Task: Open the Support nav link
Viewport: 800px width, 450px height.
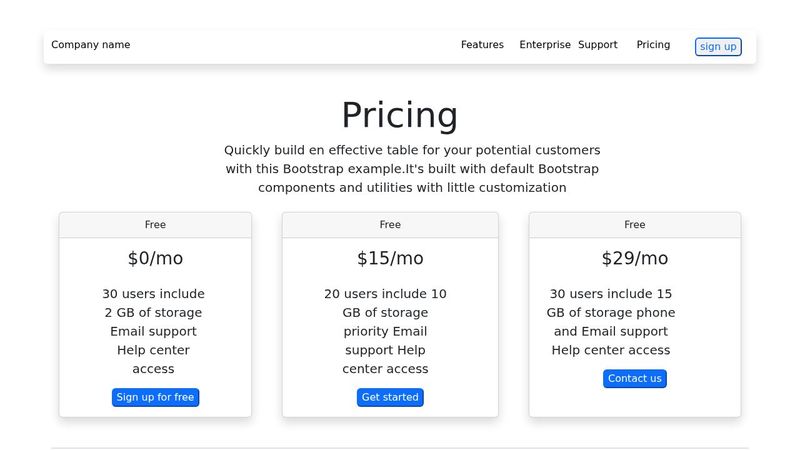Action: [x=598, y=45]
